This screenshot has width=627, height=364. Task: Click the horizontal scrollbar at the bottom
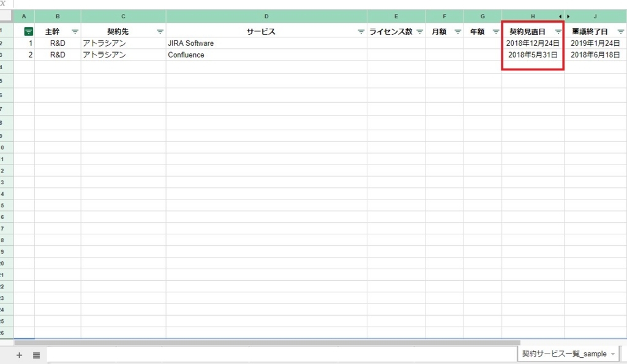[x=267, y=343]
